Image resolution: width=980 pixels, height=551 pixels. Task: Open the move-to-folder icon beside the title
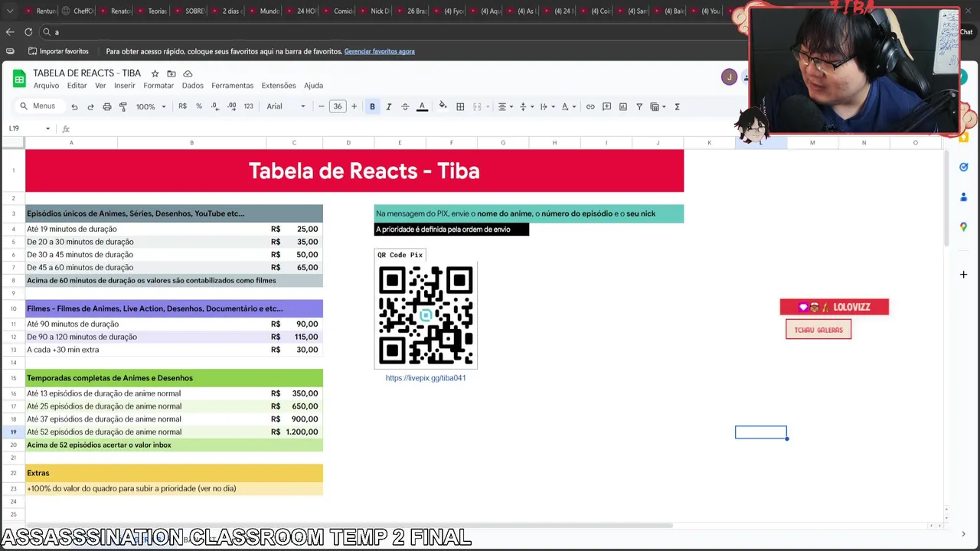coord(171,73)
